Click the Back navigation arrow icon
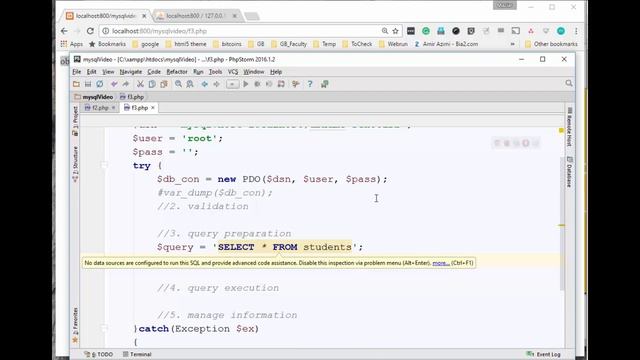This screenshot has width=640, height=360. click(204, 84)
